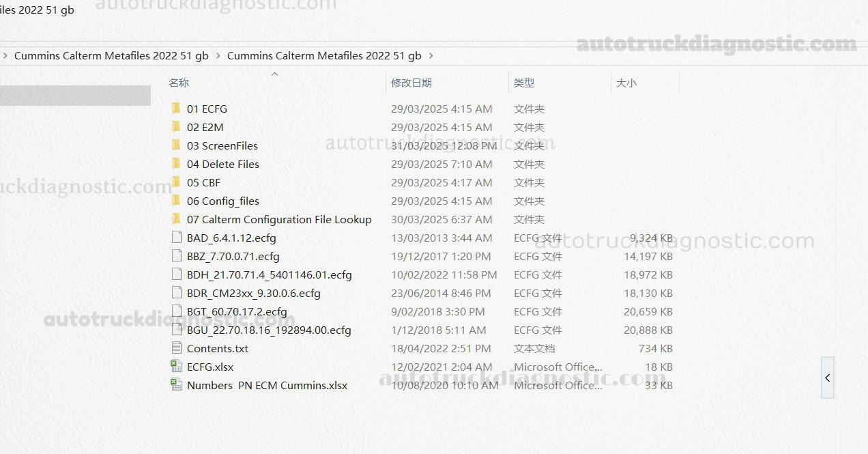Viewport: 868px width, 454px height.
Task: Select the file name 05 CBF
Action: point(203,182)
